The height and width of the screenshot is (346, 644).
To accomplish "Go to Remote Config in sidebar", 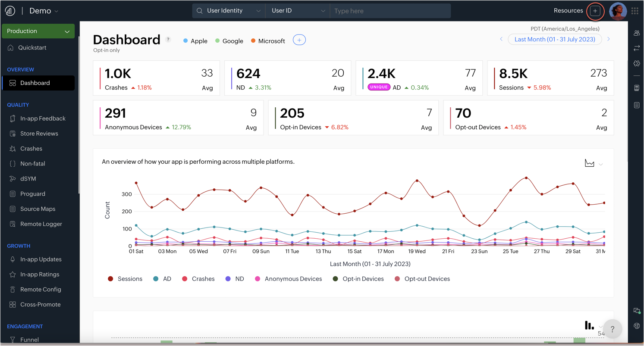I will [41, 290].
